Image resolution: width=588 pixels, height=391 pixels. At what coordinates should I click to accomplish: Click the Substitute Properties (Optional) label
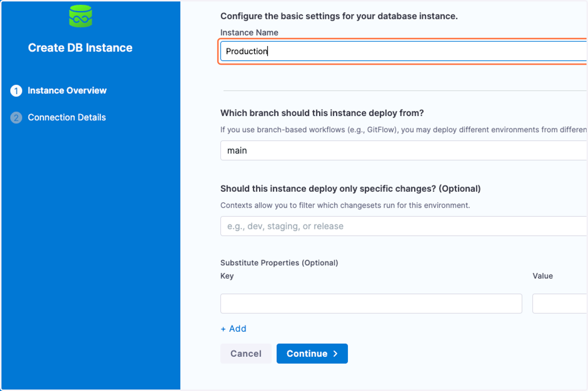coord(279,263)
